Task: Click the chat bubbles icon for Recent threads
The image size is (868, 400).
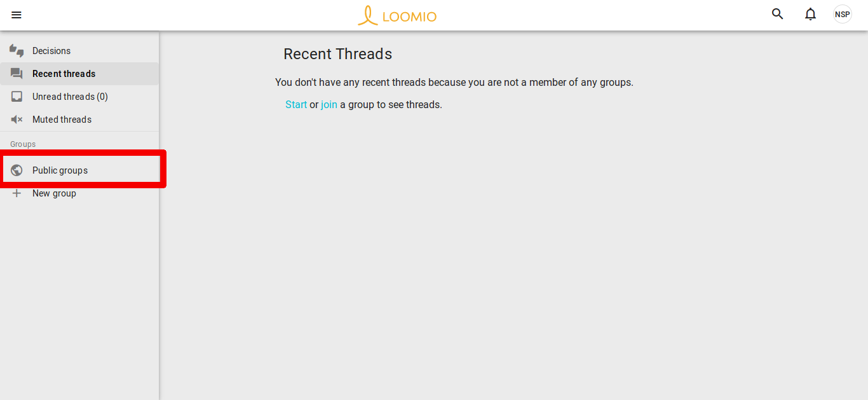Action: [17, 74]
